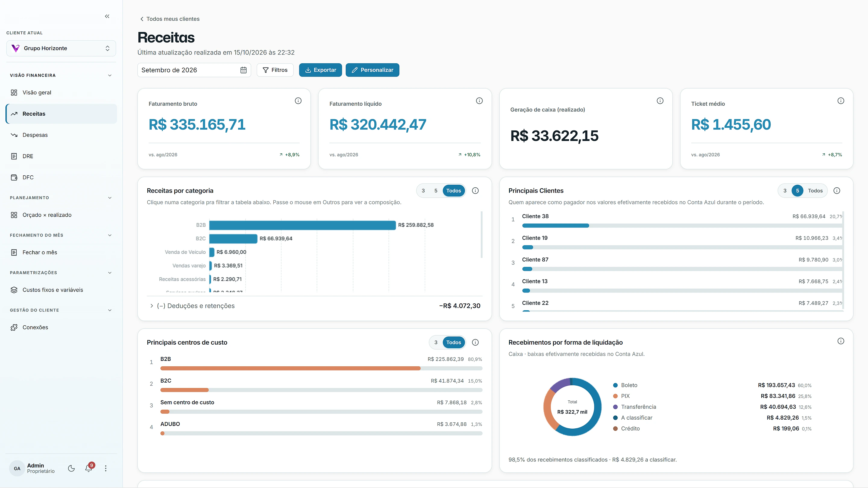Viewport: 868px width, 488px height.
Task: Click the Conexões puzzle icon
Action: tap(14, 327)
